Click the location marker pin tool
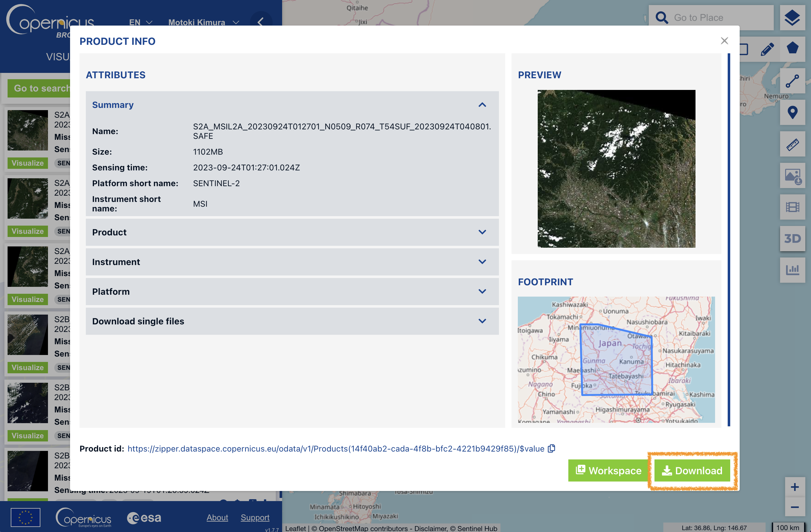 (792, 112)
